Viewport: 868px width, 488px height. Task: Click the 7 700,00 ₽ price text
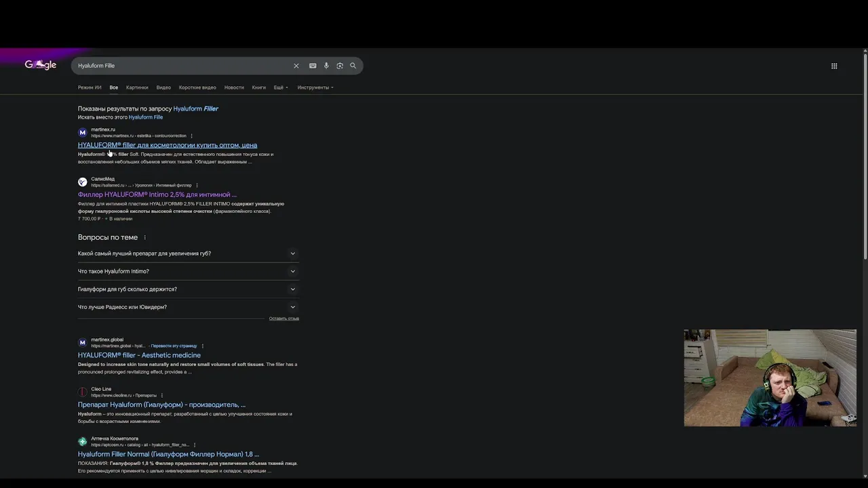[x=89, y=219]
